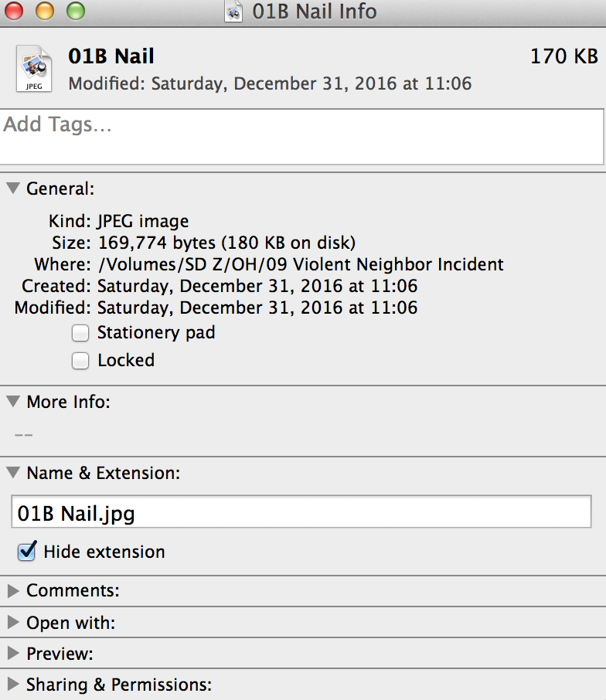
Task: Expand the Open with section
Action: (13, 622)
